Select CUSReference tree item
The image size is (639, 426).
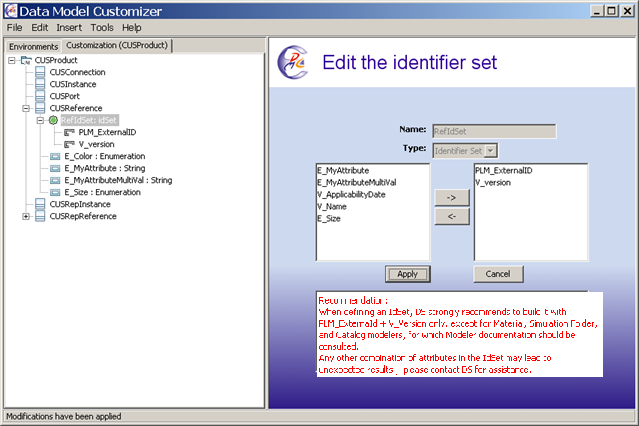tap(76, 108)
